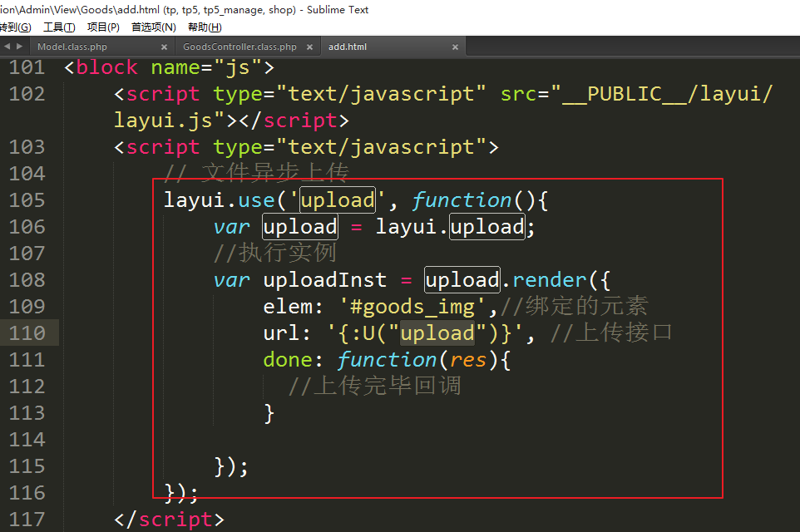800x532 pixels.
Task: Click the closing script tag on line 117
Action: [x=169, y=520]
